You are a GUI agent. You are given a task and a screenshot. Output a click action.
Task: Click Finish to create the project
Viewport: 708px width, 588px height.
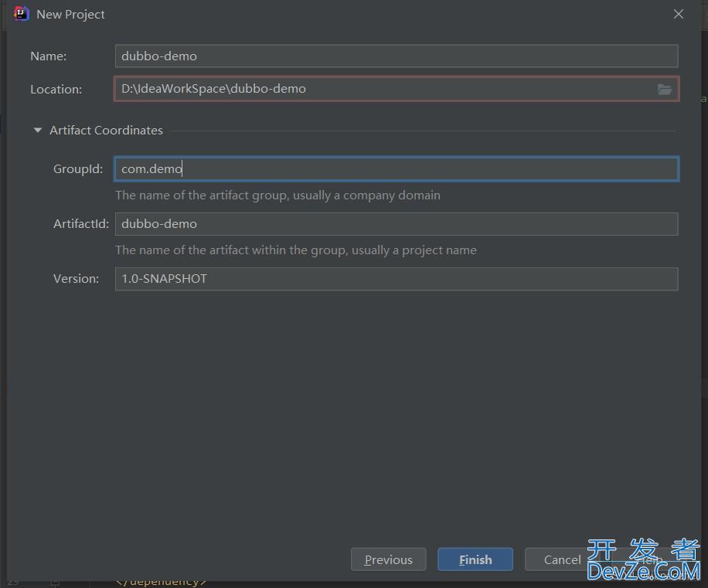tap(475, 559)
